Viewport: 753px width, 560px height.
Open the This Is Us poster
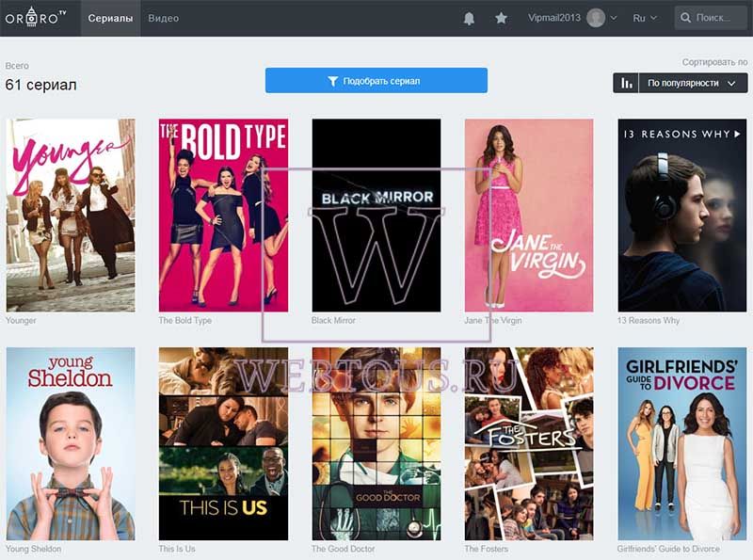(x=223, y=444)
